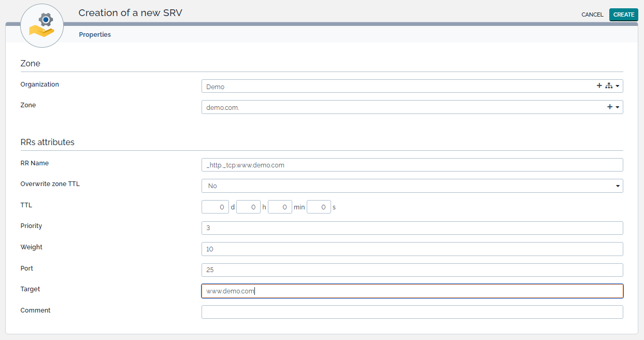
Task: Click the 'Target' label
Action: [x=30, y=289]
